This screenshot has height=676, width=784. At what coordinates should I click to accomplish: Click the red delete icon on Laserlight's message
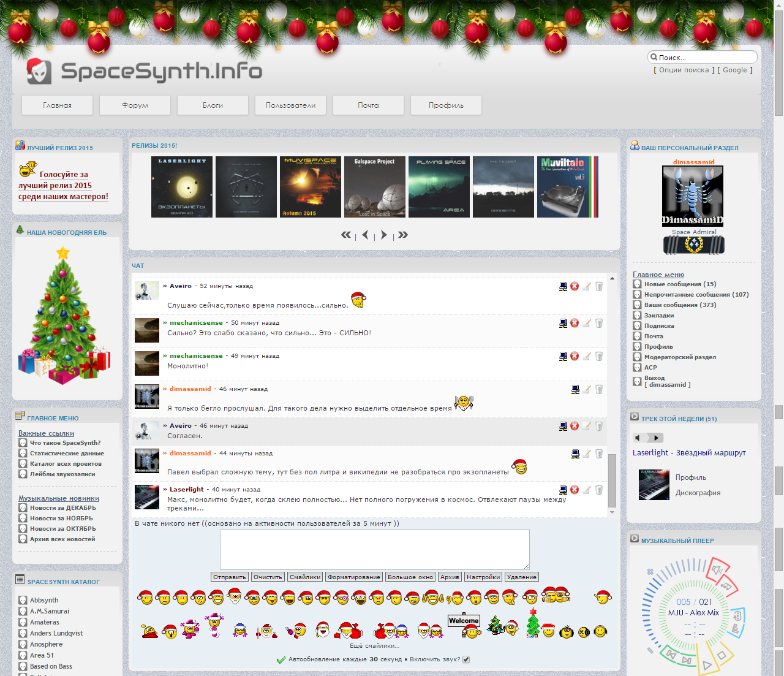tap(575, 490)
